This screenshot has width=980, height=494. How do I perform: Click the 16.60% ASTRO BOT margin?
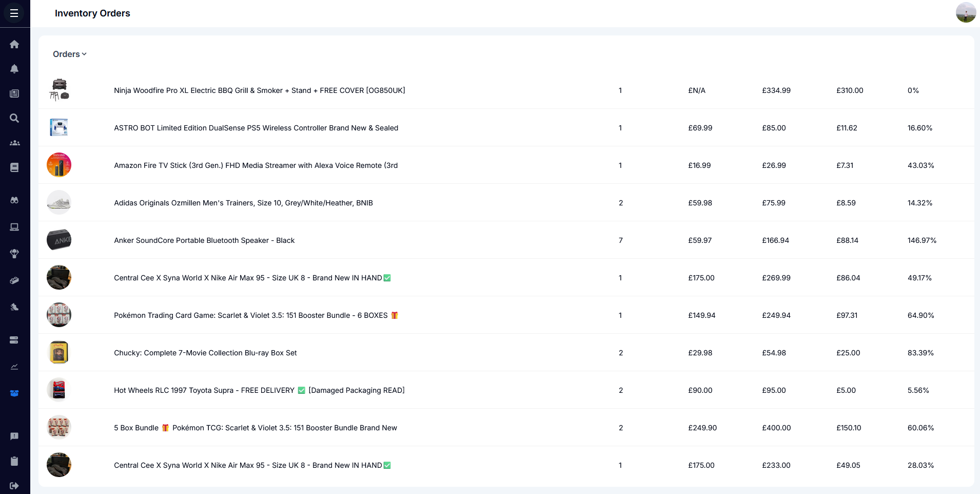(x=920, y=128)
